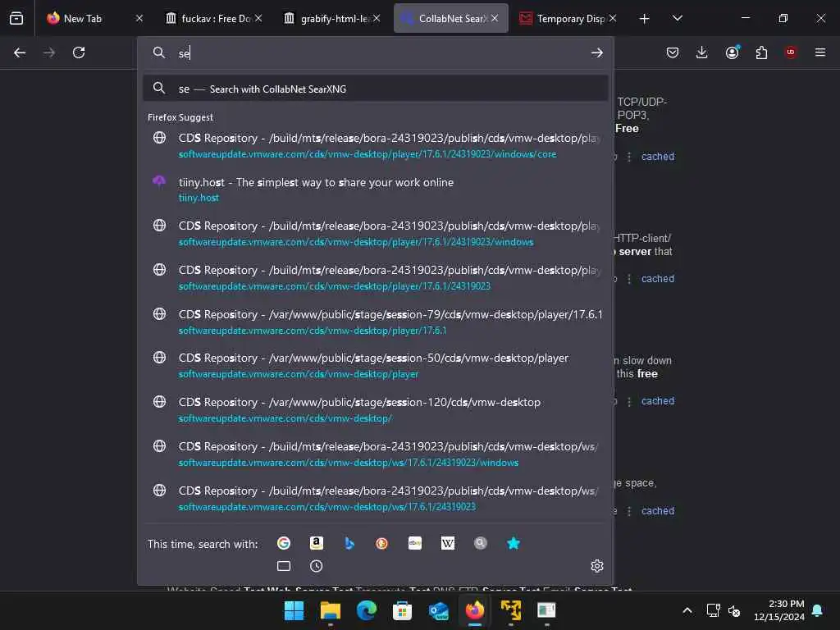Image resolution: width=840 pixels, height=630 pixels.
Task: Switch to the Temporary Disp tab
Action: pyautogui.click(x=568, y=18)
